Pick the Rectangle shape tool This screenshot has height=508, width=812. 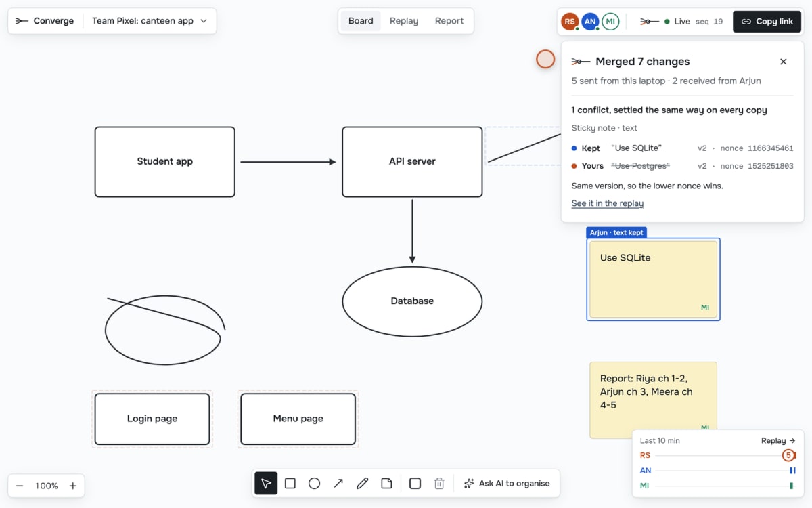pyautogui.click(x=290, y=483)
